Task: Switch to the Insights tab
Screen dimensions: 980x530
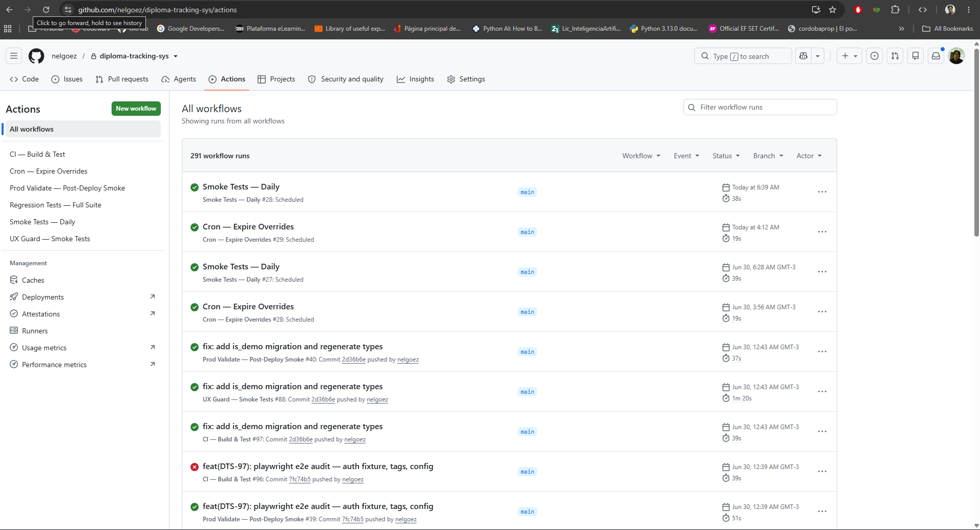Action: click(x=415, y=79)
